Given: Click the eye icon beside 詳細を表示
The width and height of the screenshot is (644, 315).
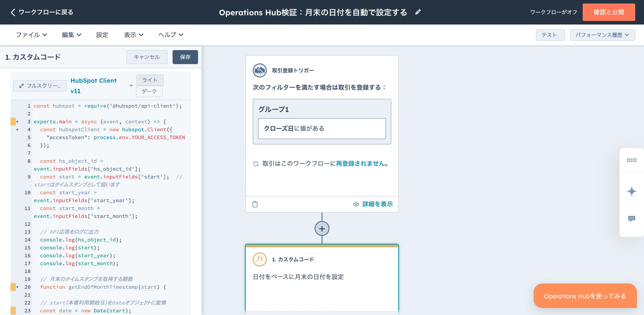Looking at the screenshot, I should [x=356, y=204].
